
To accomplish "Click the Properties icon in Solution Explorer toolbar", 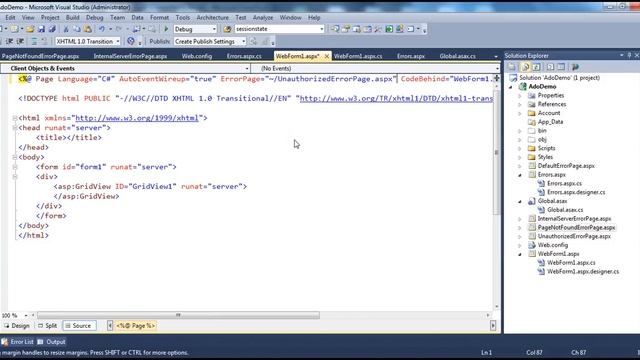I will 512,67.
